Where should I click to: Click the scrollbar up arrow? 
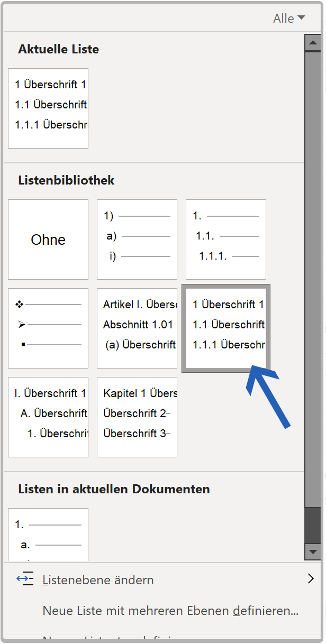click(313, 43)
